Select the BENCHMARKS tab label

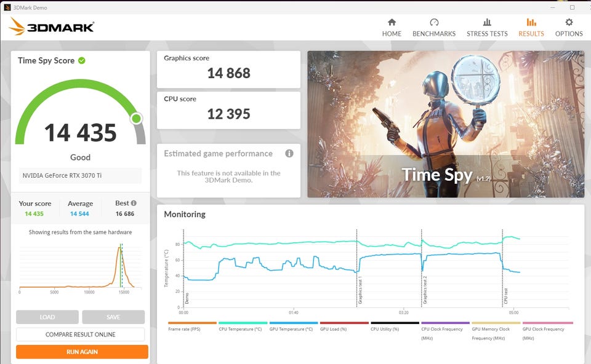tap(434, 33)
